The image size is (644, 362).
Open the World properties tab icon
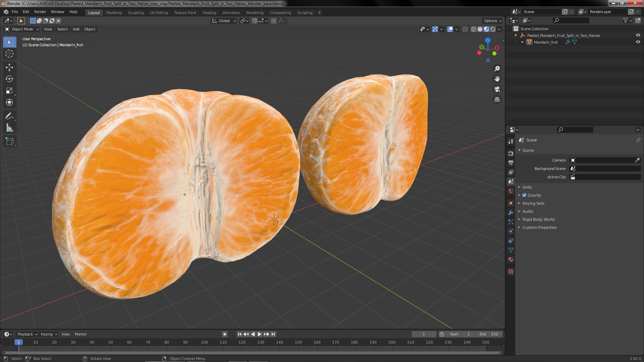coord(511,191)
